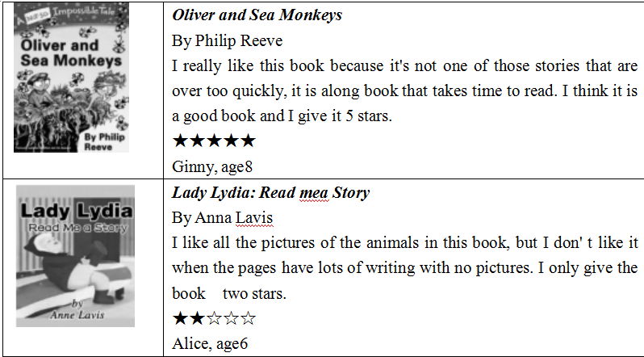
Task: Click the words 'two stars.' in Lydia review
Action: 254,294
